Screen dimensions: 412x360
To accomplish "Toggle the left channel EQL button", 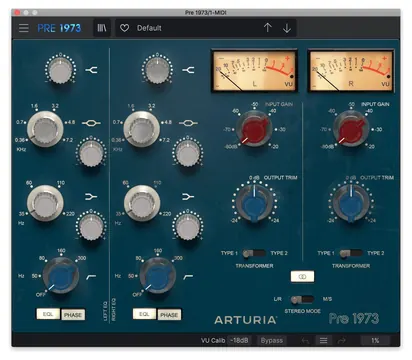I will [x=48, y=314].
